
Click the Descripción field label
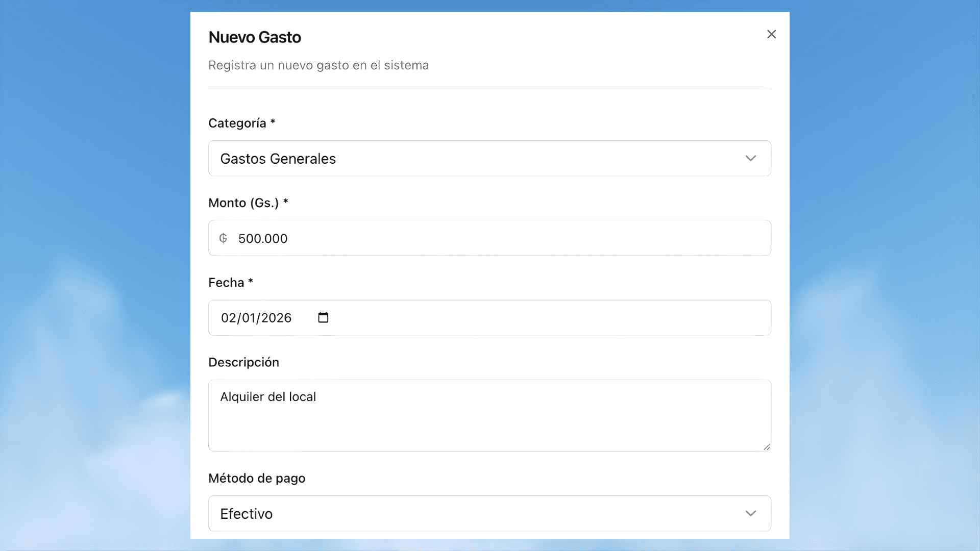[x=243, y=362]
